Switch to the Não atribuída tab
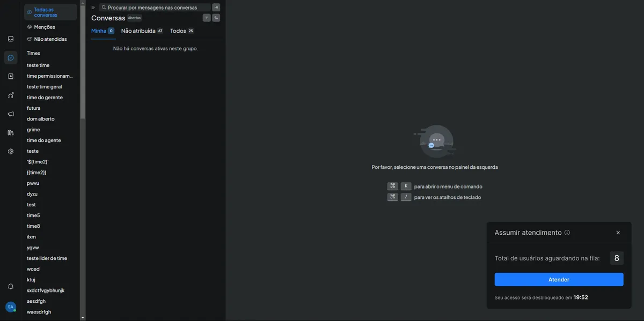This screenshot has width=644, height=321. point(138,31)
